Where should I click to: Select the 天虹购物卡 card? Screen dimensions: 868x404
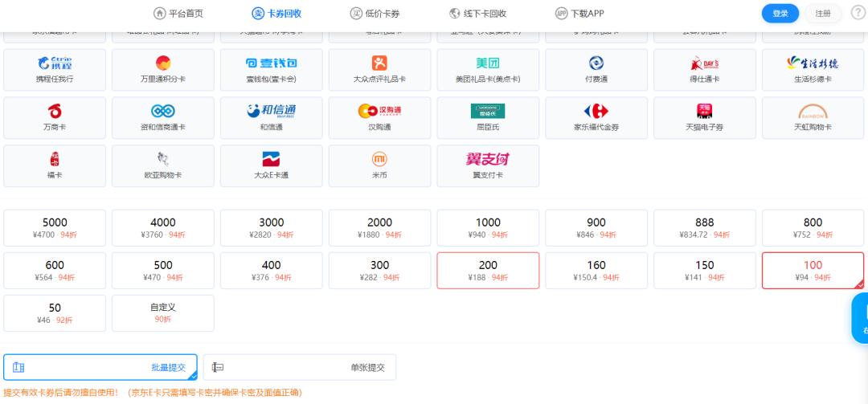[x=813, y=118]
